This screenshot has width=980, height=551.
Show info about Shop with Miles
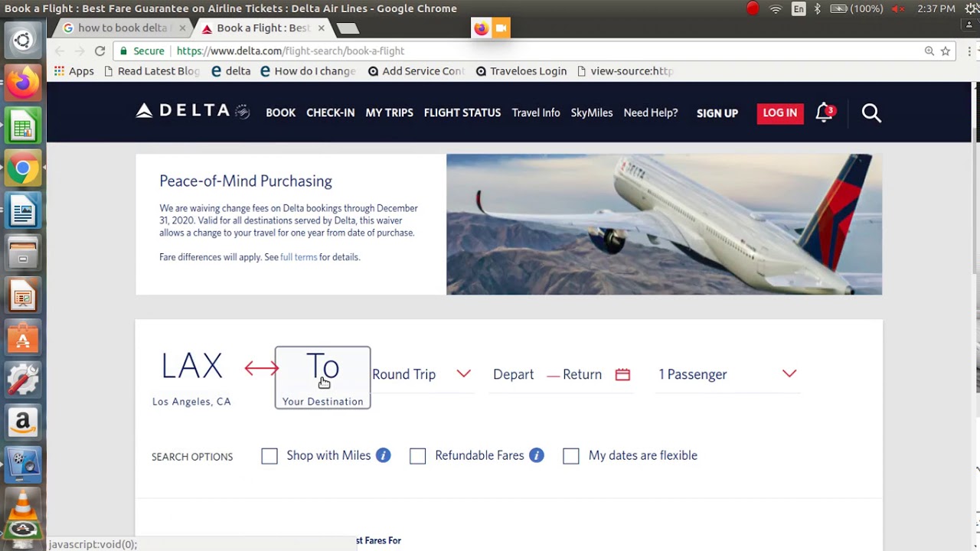coord(384,455)
